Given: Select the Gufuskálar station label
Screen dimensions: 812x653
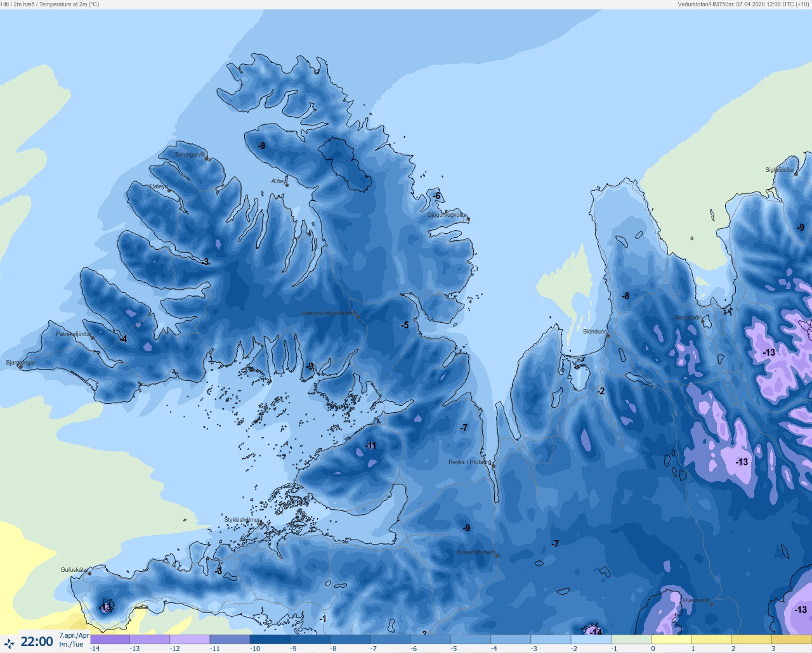Looking at the screenshot, I should point(74,570).
